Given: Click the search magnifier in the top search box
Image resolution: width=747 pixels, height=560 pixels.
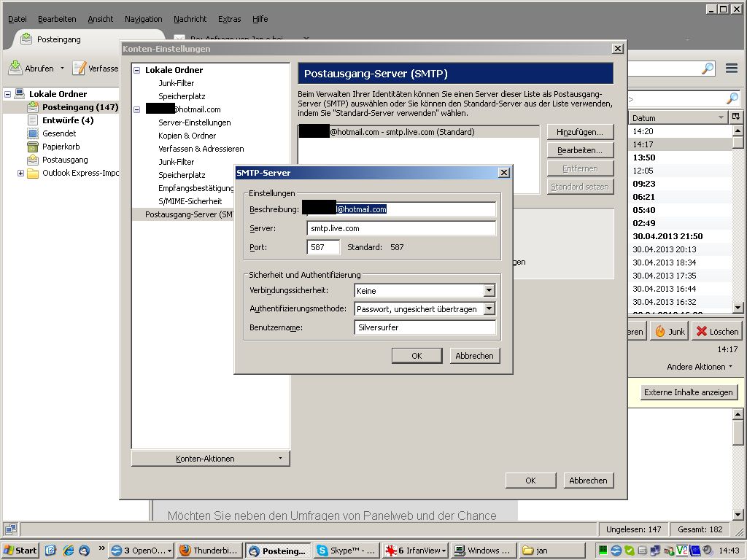Looking at the screenshot, I should tap(708, 69).
